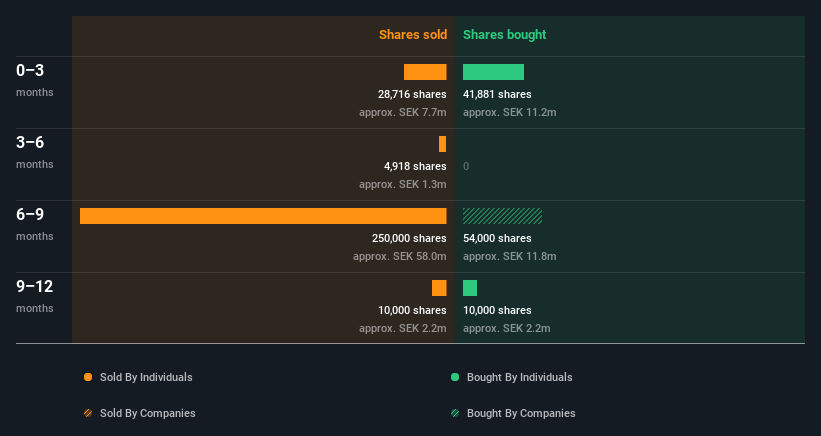Screen dimensions: 821x436
Task: Click the striped orange Sold By Companies marker
Action: [x=88, y=413]
